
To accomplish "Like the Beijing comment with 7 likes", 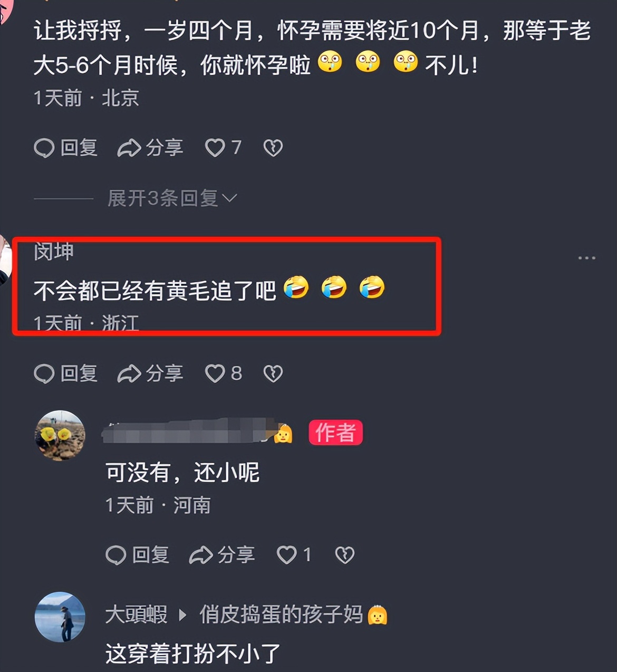I will tap(223, 148).
